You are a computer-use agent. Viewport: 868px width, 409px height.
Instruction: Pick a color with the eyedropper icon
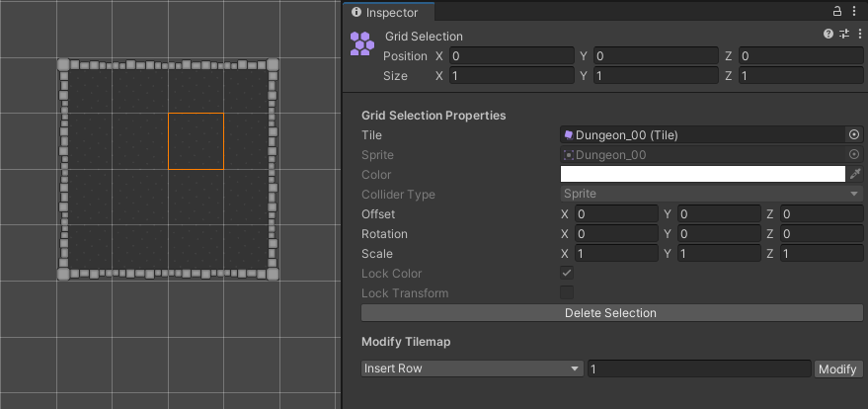click(x=855, y=175)
